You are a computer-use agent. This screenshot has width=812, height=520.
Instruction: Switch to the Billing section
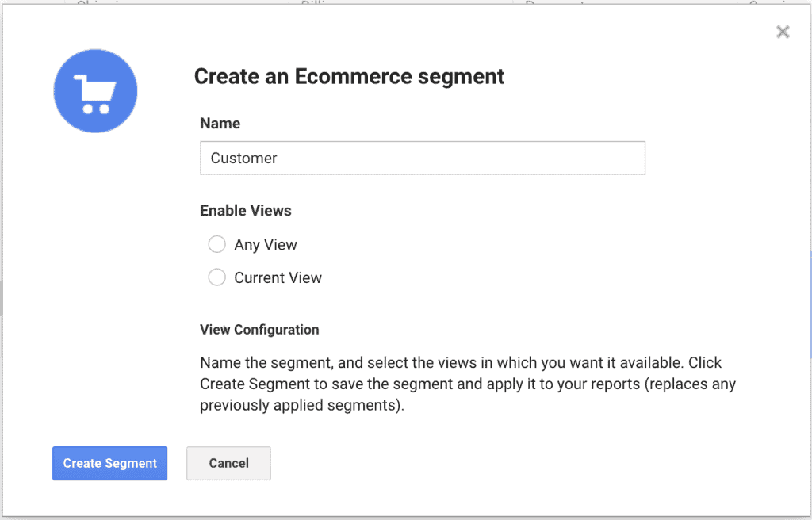pos(311,4)
